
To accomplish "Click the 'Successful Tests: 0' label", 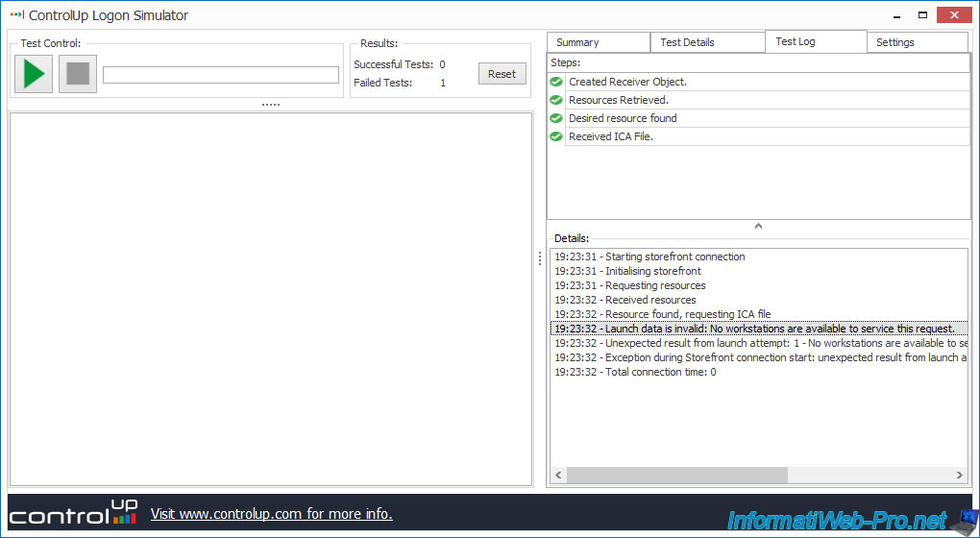I will [400, 64].
